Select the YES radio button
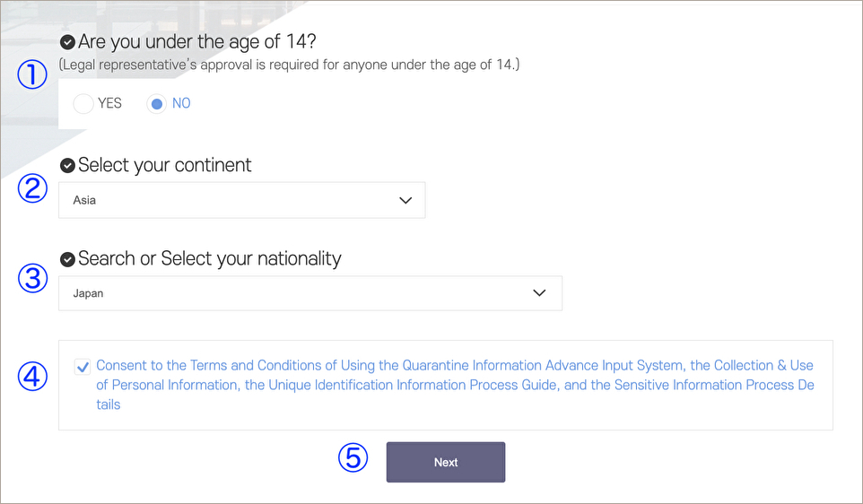Screen dimensions: 863x504 pyautogui.click(x=83, y=103)
